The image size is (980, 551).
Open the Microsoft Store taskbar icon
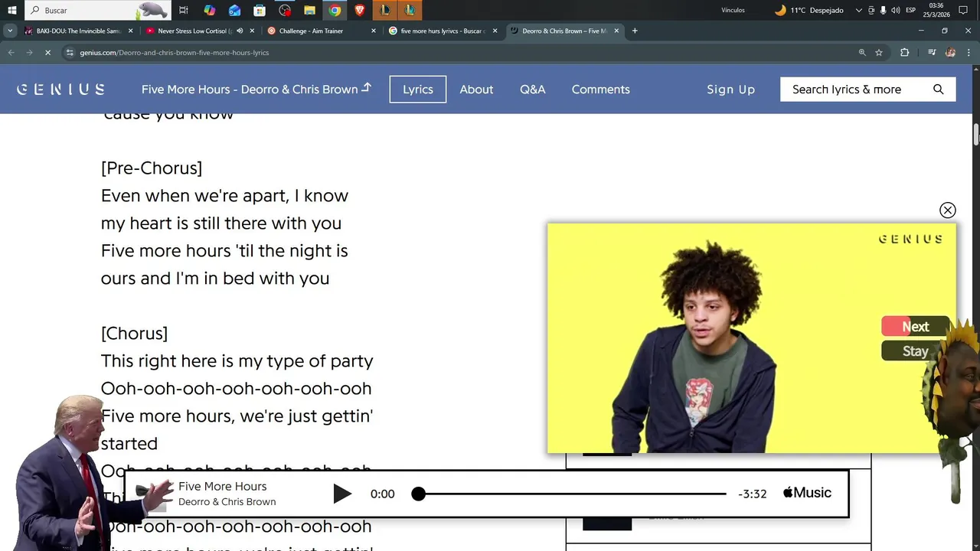pyautogui.click(x=260, y=10)
